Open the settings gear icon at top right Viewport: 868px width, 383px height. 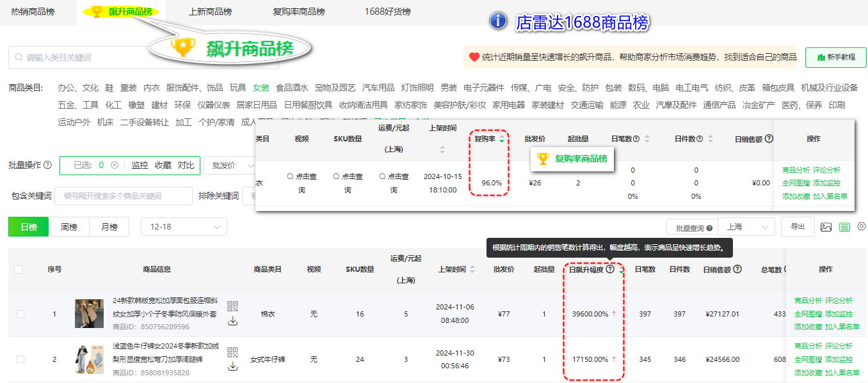pyautogui.click(x=861, y=226)
